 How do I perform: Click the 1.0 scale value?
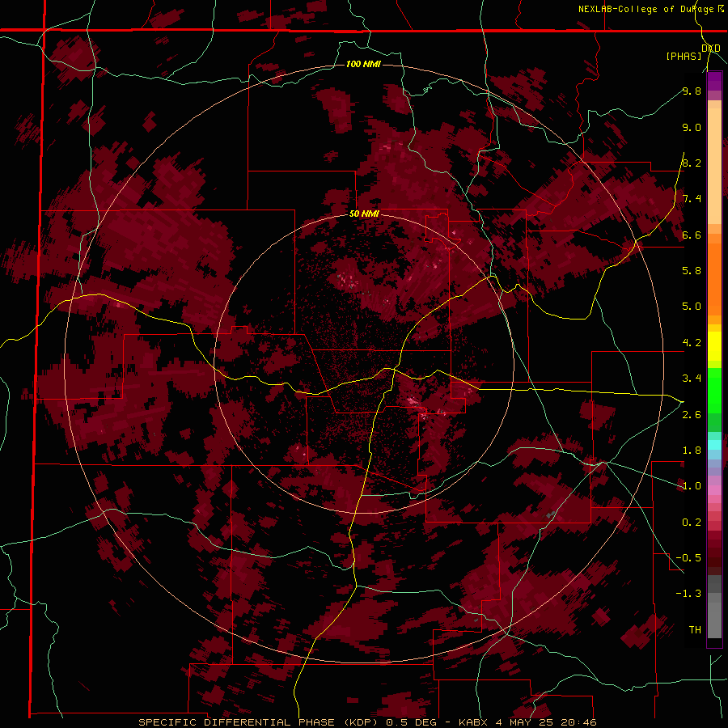pyautogui.click(x=692, y=486)
